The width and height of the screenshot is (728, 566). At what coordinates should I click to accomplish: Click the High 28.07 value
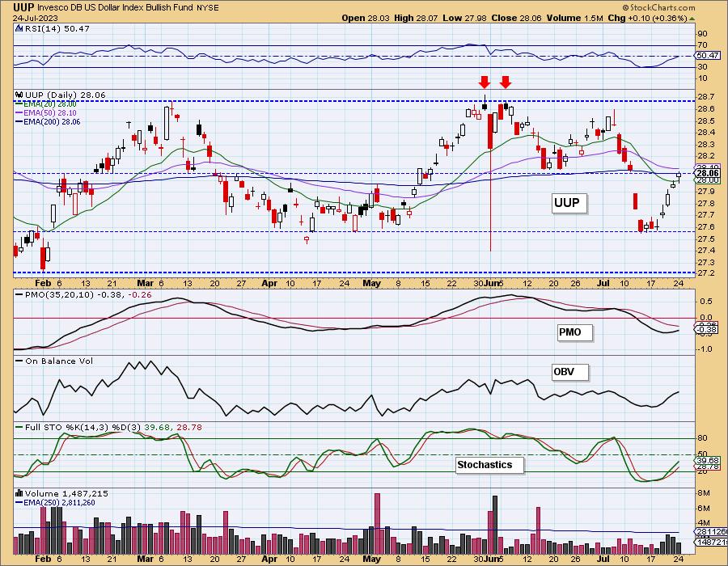point(416,18)
